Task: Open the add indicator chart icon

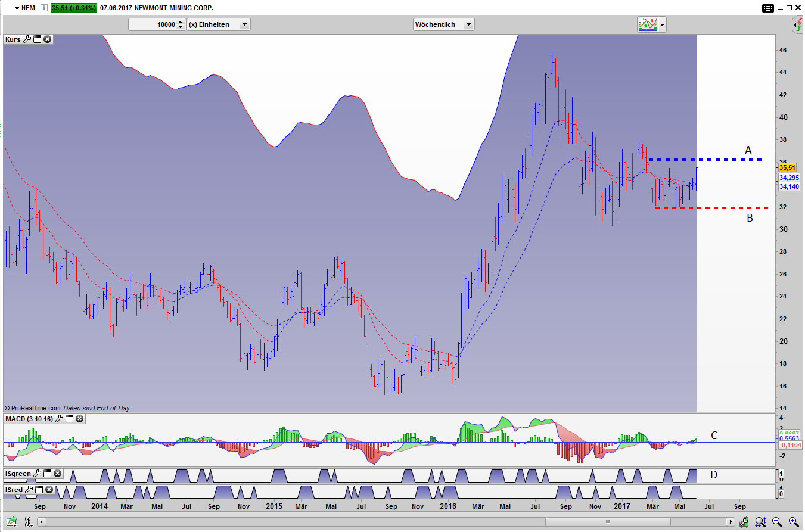Action: (647, 24)
